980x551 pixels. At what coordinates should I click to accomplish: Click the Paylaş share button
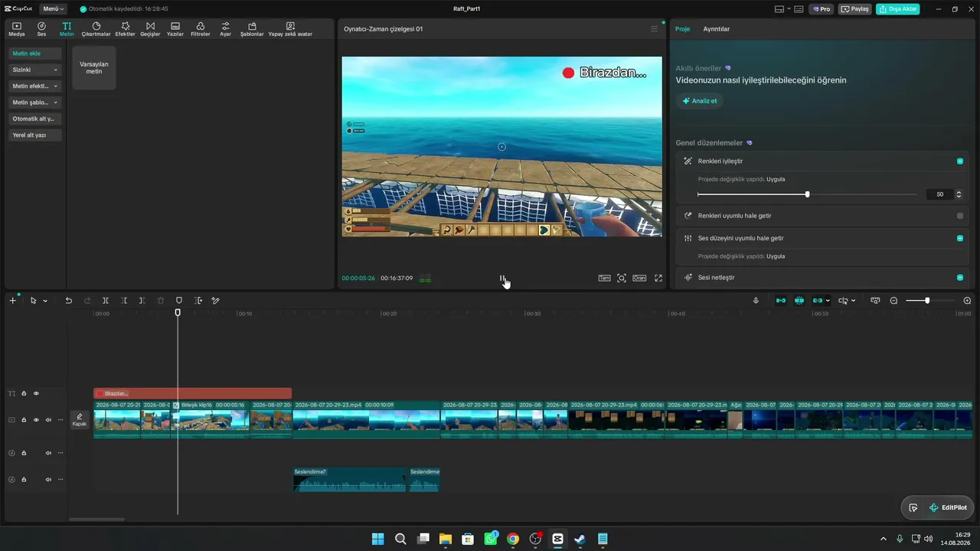pyautogui.click(x=855, y=9)
